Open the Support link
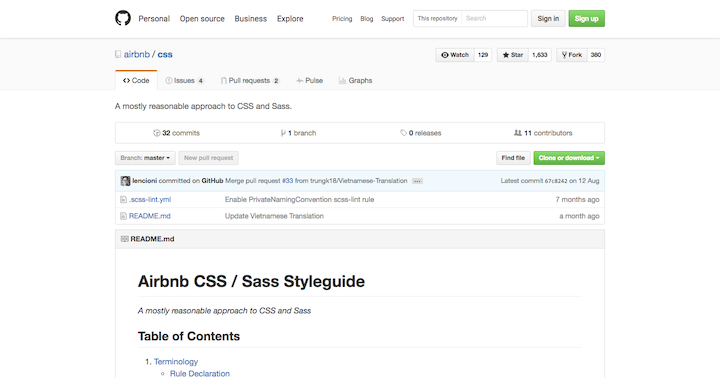 pyautogui.click(x=393, y=19)
